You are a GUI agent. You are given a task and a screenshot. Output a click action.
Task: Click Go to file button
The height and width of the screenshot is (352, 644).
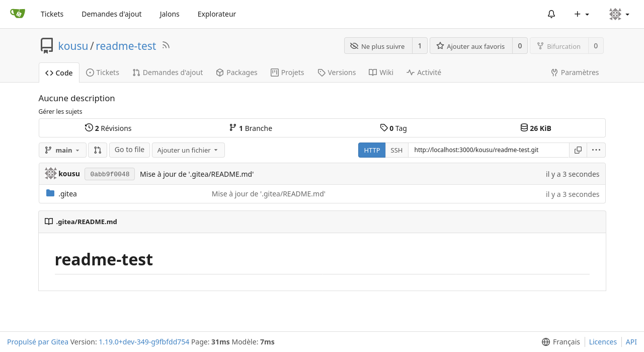[129, 150]
